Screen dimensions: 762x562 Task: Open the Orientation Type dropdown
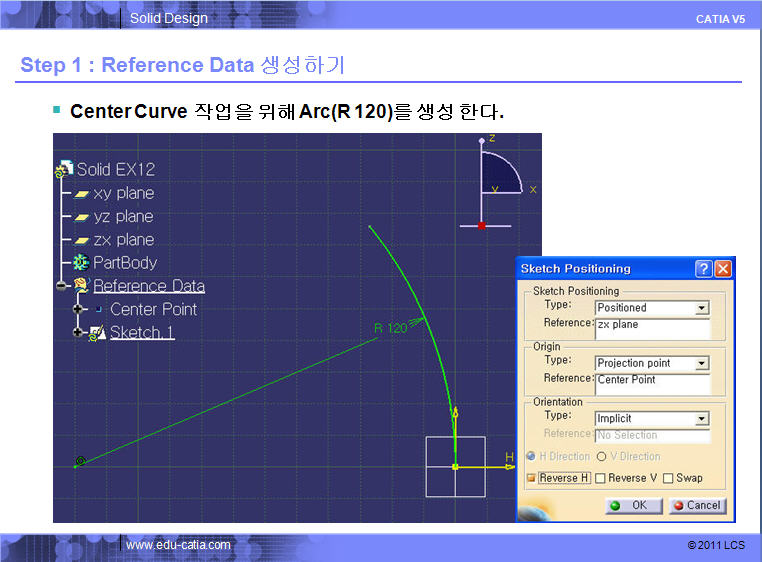coord(702,419)
